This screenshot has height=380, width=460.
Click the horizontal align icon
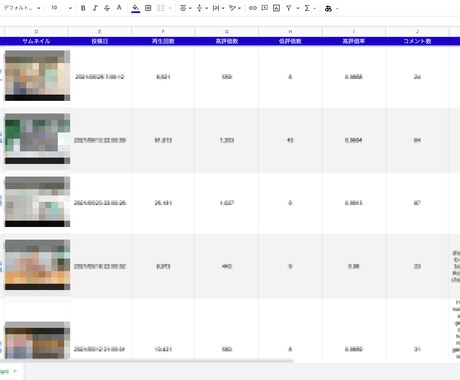pos(183,8)
